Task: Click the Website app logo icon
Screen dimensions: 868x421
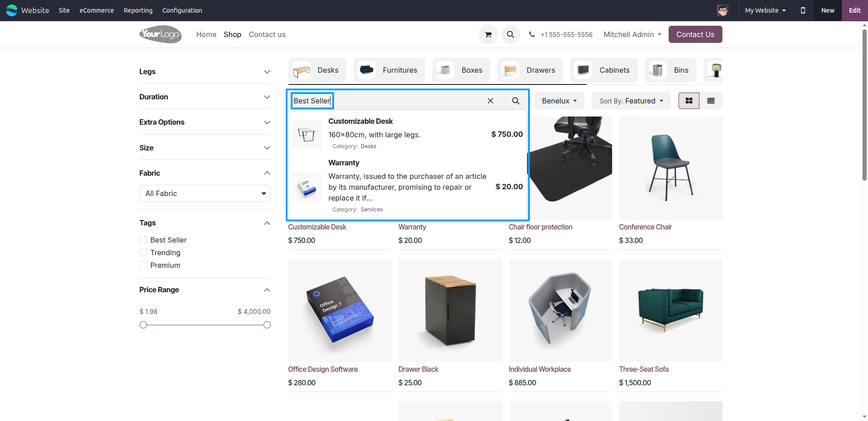Action: coord(12,10)
